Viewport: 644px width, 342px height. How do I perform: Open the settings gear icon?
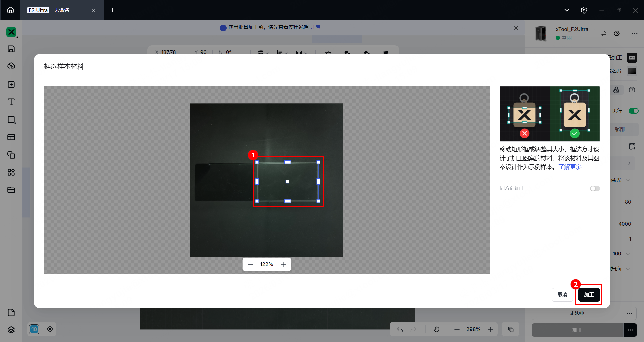point(584,10)
